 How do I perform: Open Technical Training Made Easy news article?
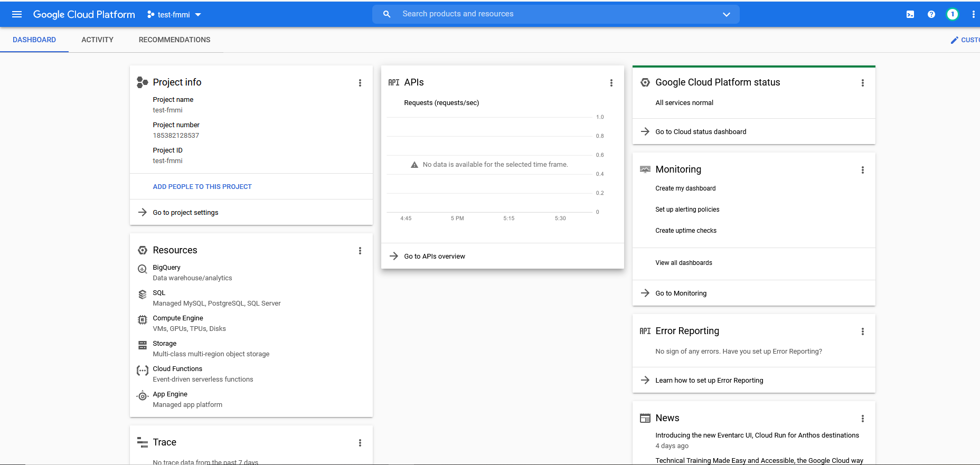(x=759, y=461)
